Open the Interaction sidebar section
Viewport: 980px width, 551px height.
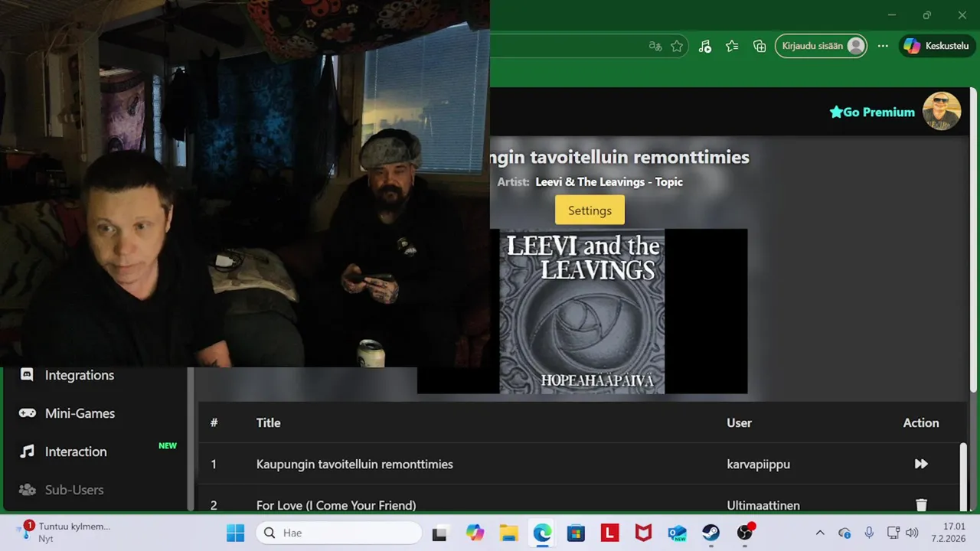(76, 452)
